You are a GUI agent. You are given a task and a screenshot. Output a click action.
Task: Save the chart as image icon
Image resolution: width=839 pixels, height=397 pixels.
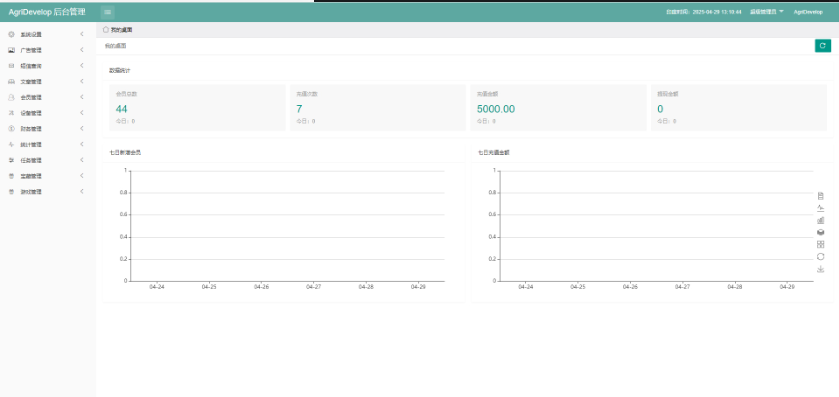pyautogui.click(x=821, y=269)
